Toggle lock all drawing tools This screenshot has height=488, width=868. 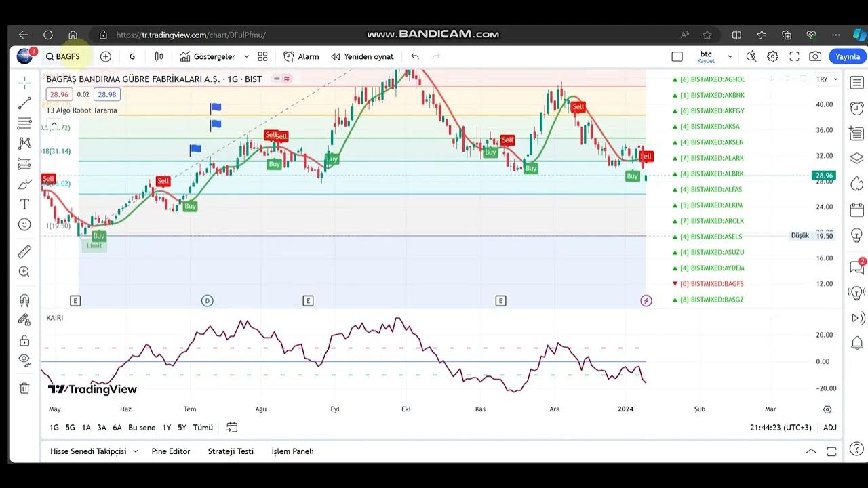(24, 340)
